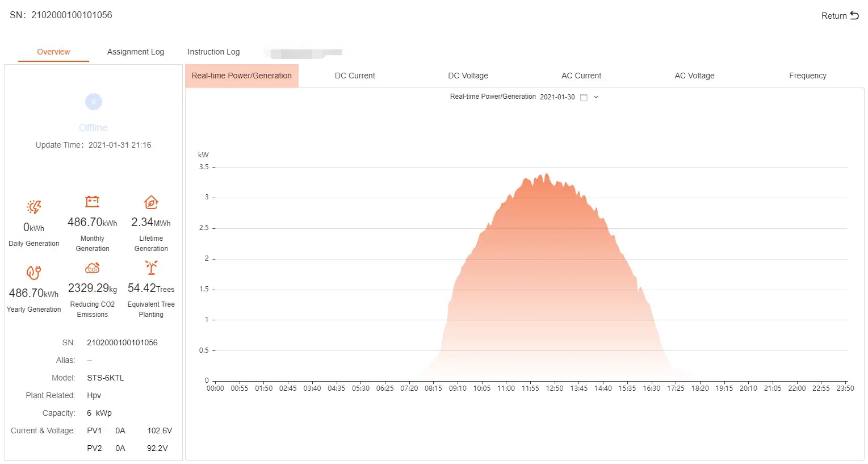Click the Update Time 2021-01-31 21:16 text
This screenshot has height=464, width=868.
[94, 145]
